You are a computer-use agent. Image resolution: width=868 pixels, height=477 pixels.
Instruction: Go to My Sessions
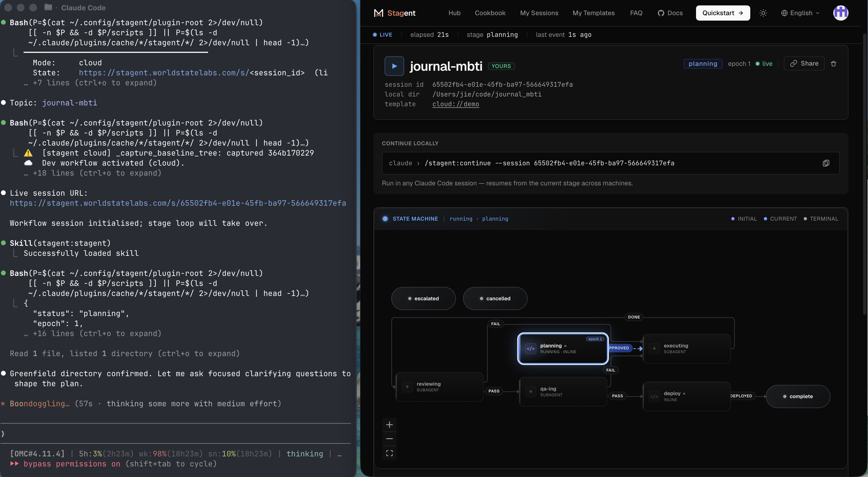click(539, 13)
